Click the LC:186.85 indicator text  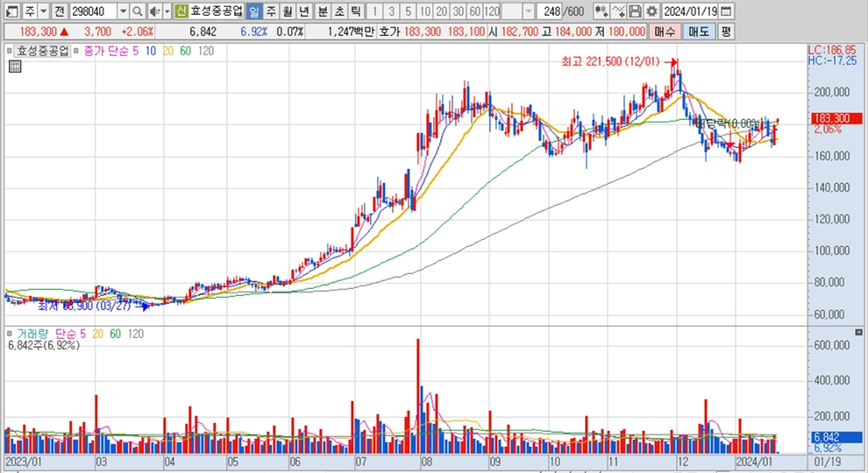tap(832, 50)
